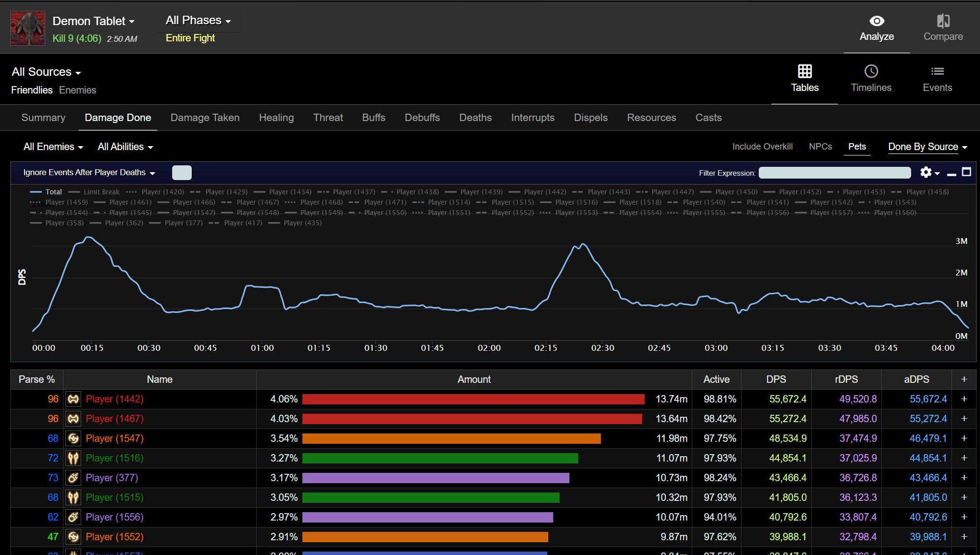
Task: Toggle the Pets filter
Action: pyautogui.click(x=857, y=147)
